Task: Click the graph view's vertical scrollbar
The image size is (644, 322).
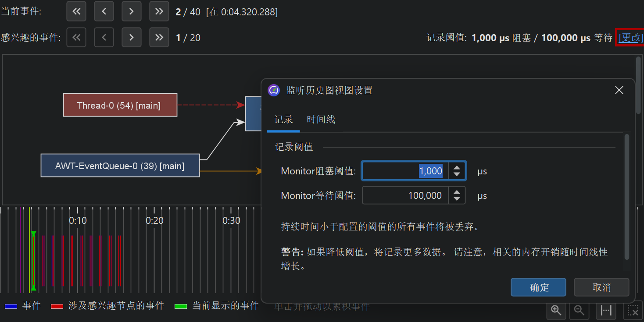Action: (638, 85)
